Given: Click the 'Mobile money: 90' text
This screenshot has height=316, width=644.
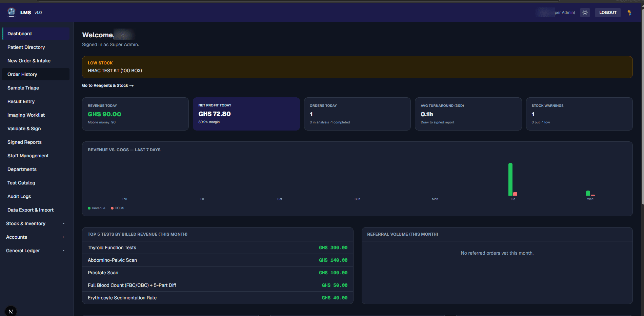Looking at the screenshot, I should point(102,122).
